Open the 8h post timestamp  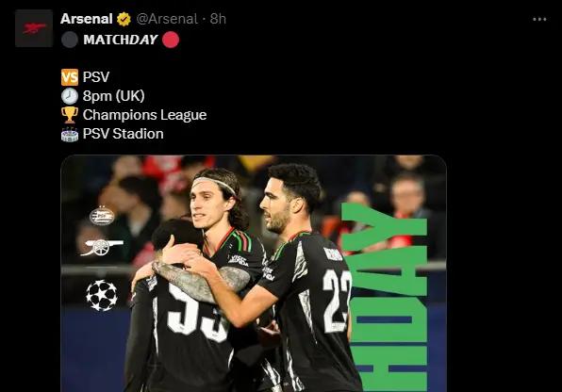(218, 19)
